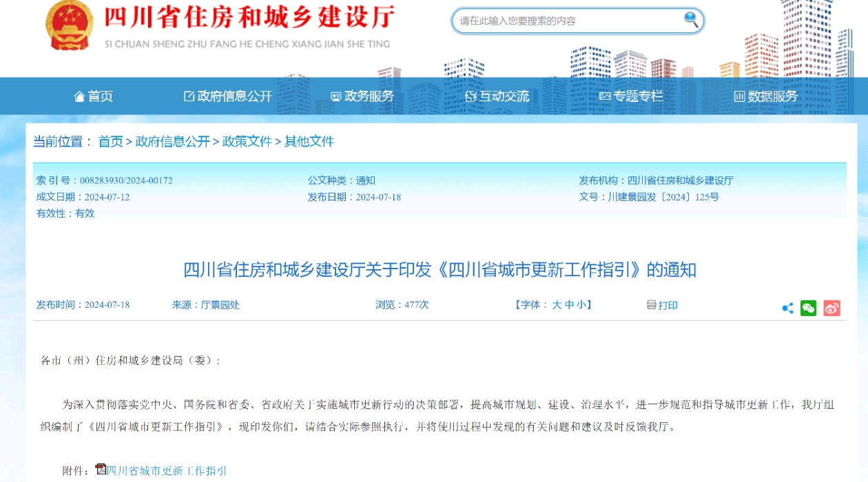This screenshot has width=868, height=482.
Task: Click the magnifier search icon
Action: [691, 20]
